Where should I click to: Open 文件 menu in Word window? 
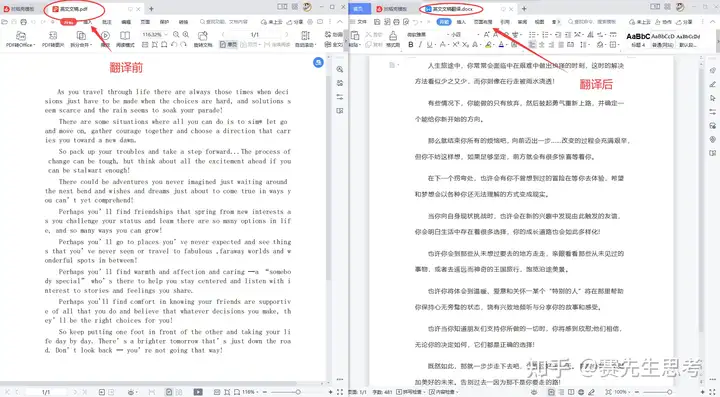[x=359, y=22]
